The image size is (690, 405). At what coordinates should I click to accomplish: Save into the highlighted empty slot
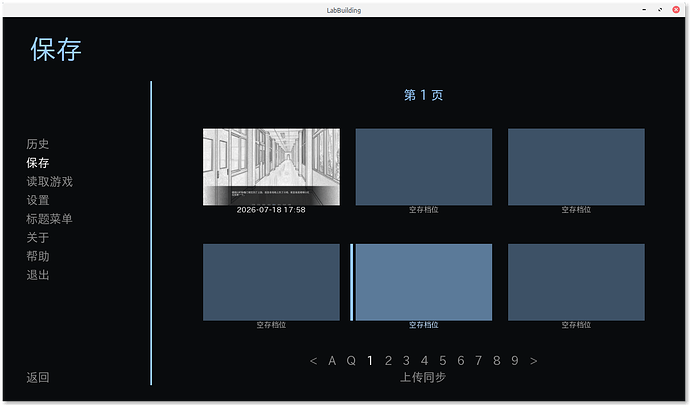(424, 287)
